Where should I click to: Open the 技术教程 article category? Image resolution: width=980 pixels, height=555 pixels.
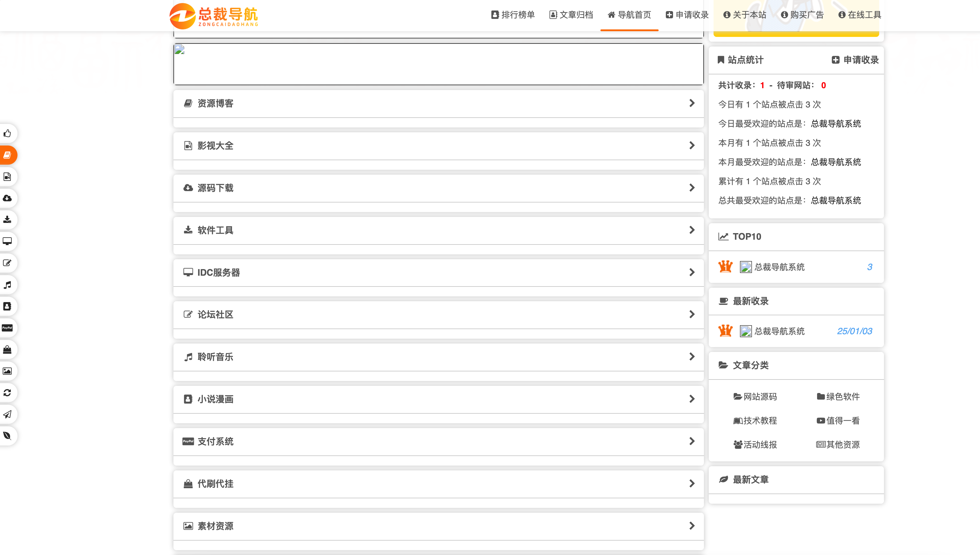(x=755, y=420)
